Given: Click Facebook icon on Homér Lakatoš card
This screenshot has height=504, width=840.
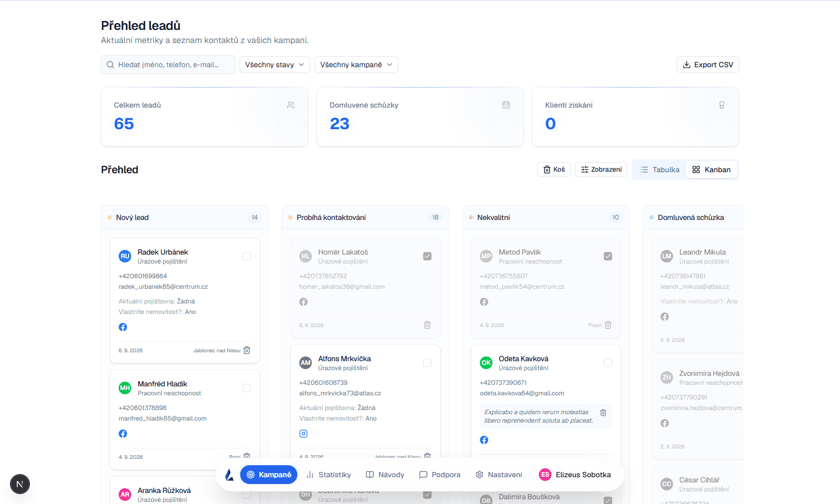Looking at the screenshot, I should 303,302.
